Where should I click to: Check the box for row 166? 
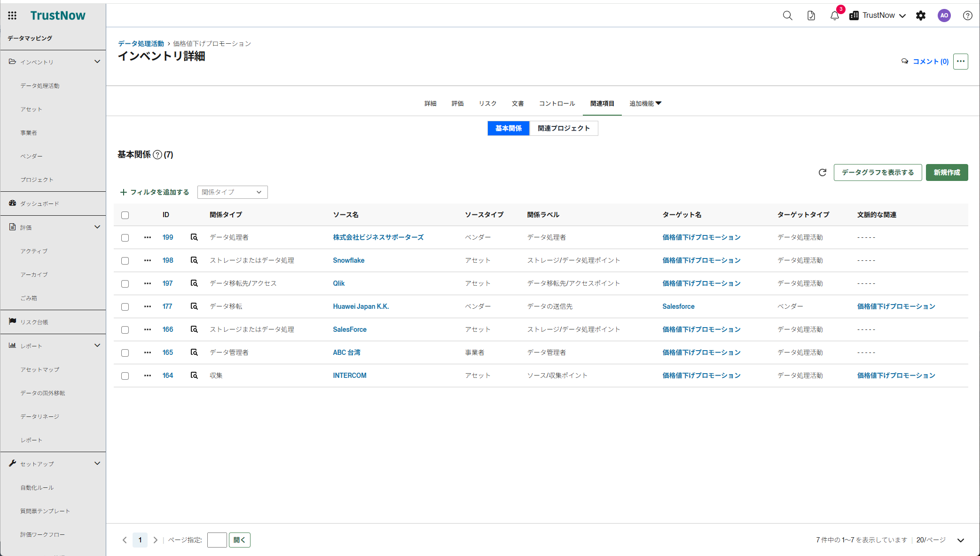125,330
